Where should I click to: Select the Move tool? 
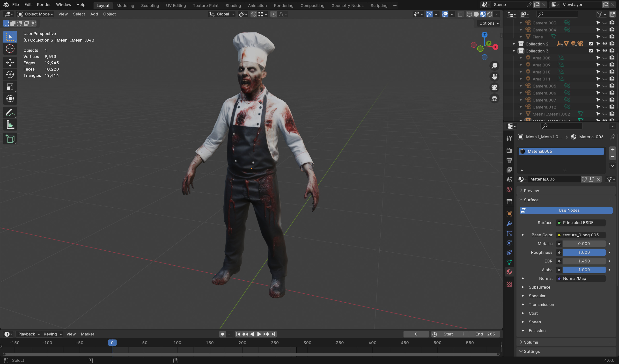[x=10, y=62]
